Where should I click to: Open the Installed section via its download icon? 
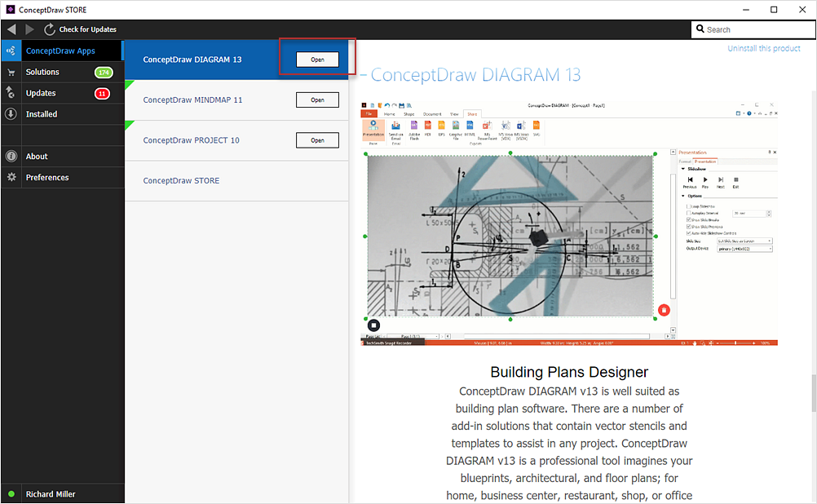11,114
